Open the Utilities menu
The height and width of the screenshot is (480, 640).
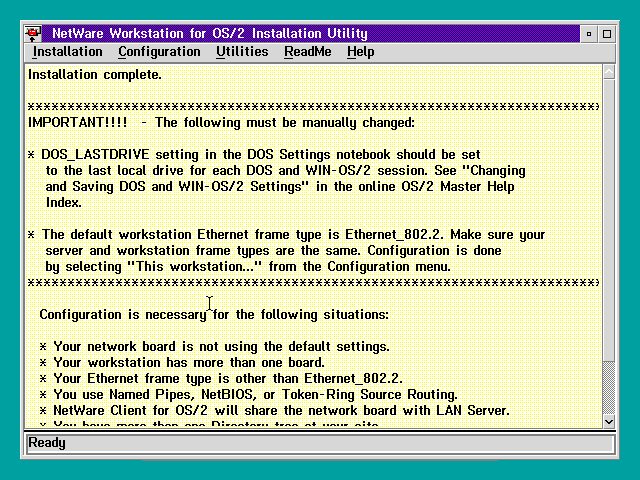242,52
